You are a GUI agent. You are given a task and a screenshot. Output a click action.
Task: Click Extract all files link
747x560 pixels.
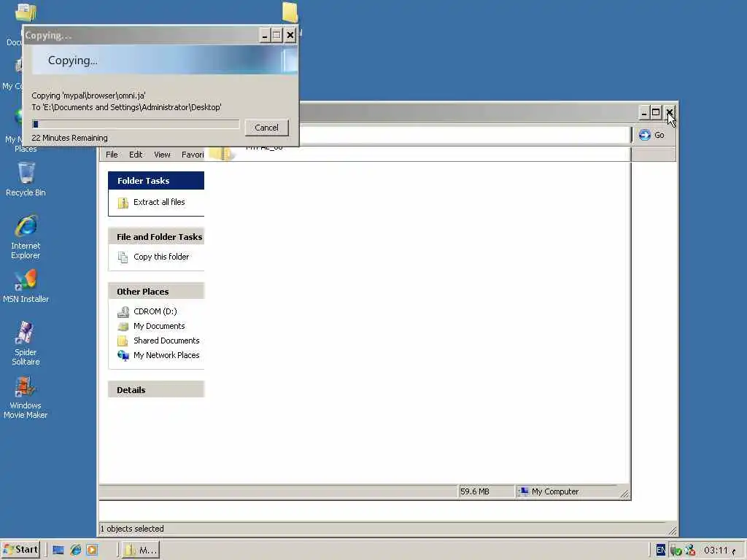tap(159, 202)
